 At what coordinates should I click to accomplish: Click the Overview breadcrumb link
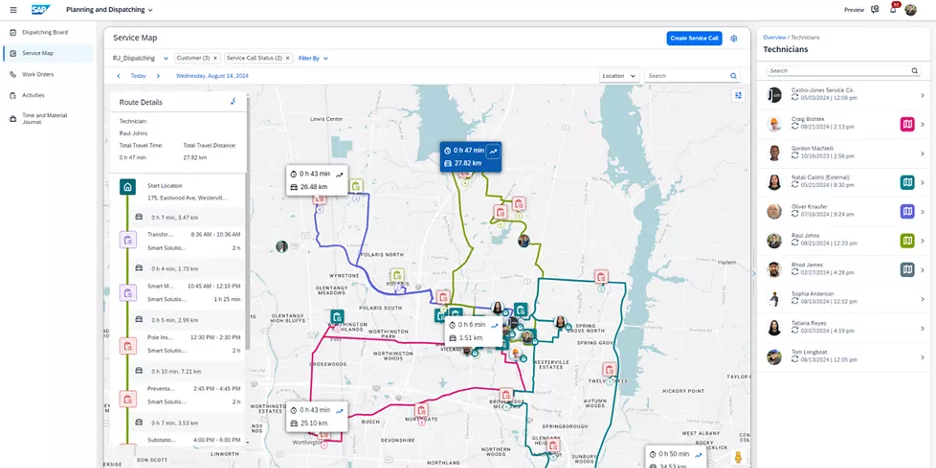tap(775, 37)
